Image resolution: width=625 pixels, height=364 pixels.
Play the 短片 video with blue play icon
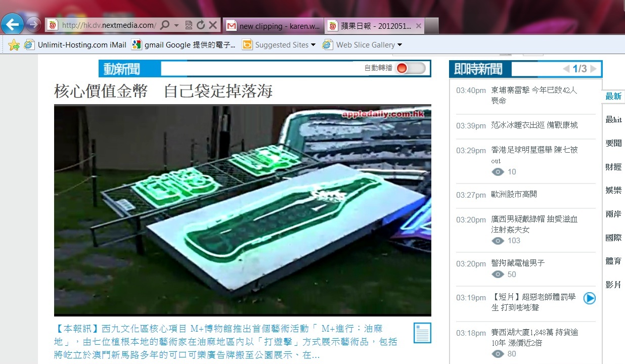pyautogui.click(x=589, y=298)
